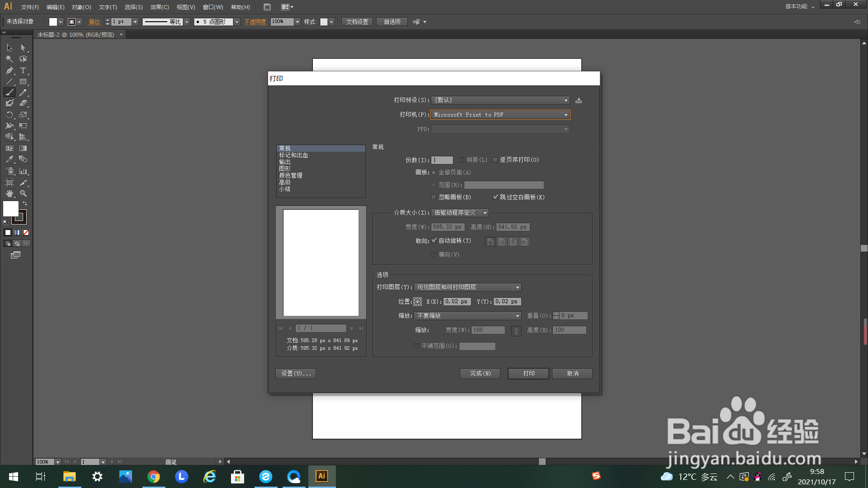Click the white fill color swatch
The width and height of the screenshot is (868, 488).
(x=11, y=209)
